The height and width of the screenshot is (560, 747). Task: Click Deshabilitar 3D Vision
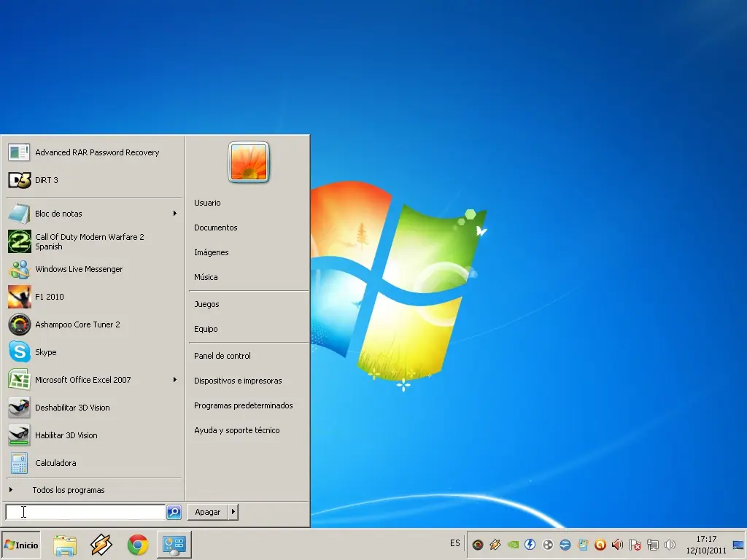(94, 408)
